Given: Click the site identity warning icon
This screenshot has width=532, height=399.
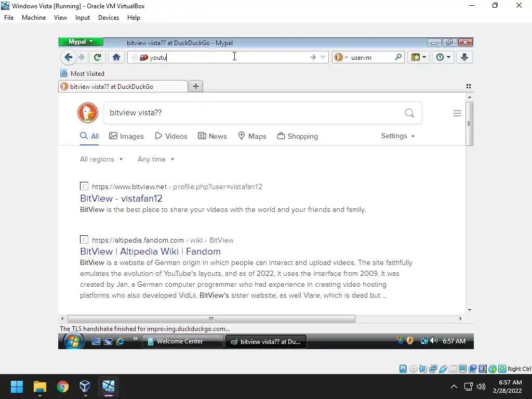Looking at the screenshot, I should (x=144, y=58).
